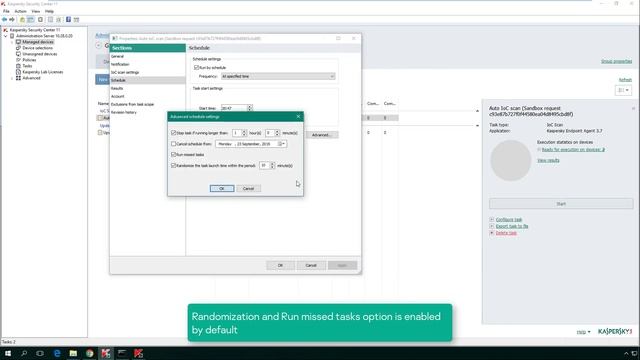Viewport: 640px width, 360px height.
Task: Toggle Randomize the task launch time checkbox
Action: (x=173, y=166)
